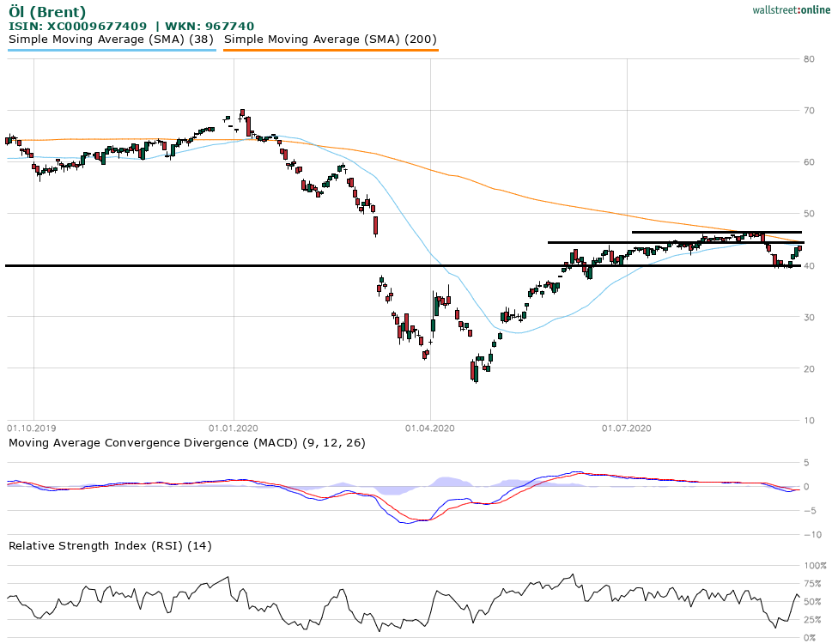Click the Relative Strength Index (RSI) title
This screenshot has height=644, width=838.
tap(110, 545)
